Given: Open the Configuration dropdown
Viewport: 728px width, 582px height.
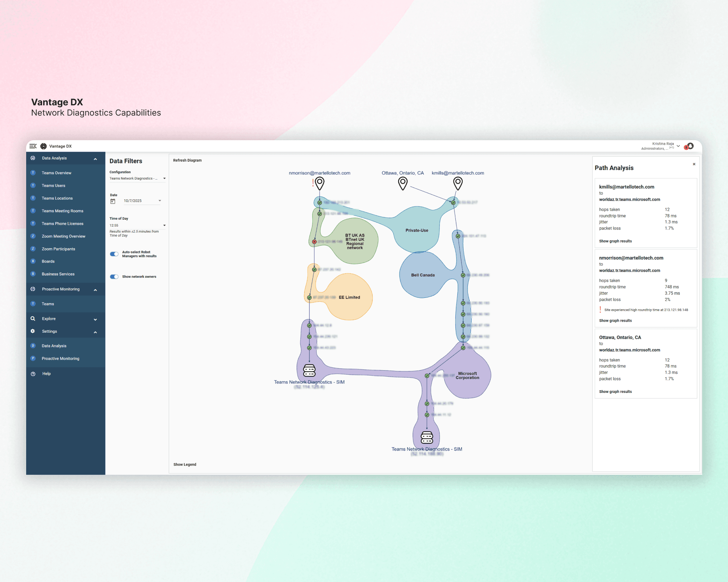Looking at the screenshot, I should 138,178.
